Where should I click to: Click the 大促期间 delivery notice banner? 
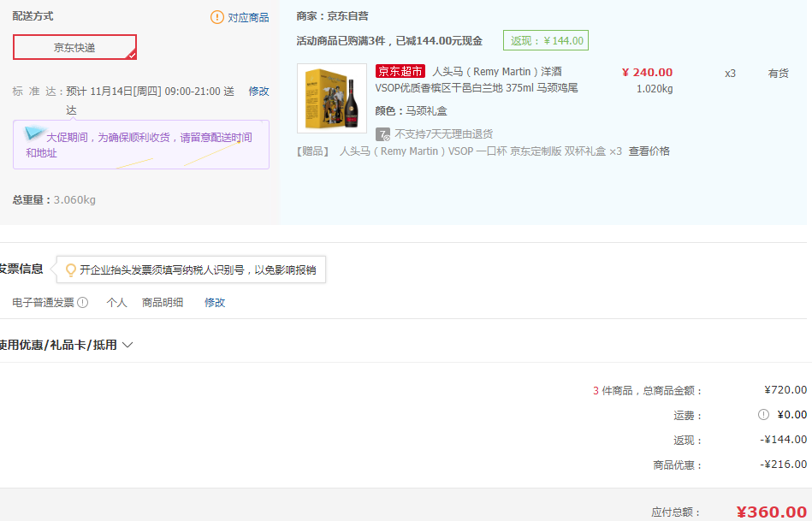click(141, 145)
